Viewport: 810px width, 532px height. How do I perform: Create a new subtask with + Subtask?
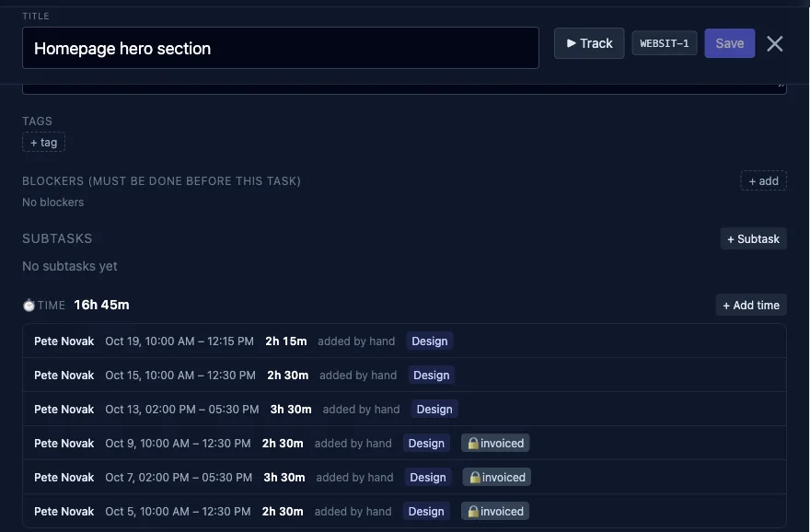click(753, 238)
